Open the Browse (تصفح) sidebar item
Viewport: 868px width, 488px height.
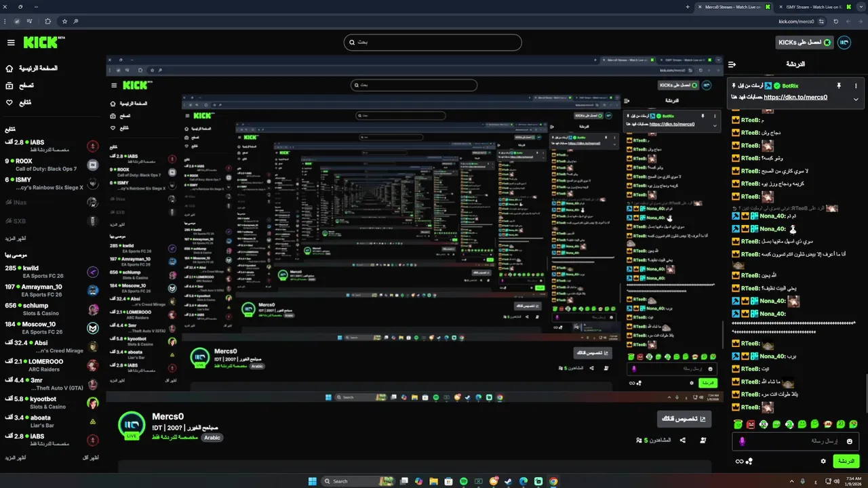19,85
